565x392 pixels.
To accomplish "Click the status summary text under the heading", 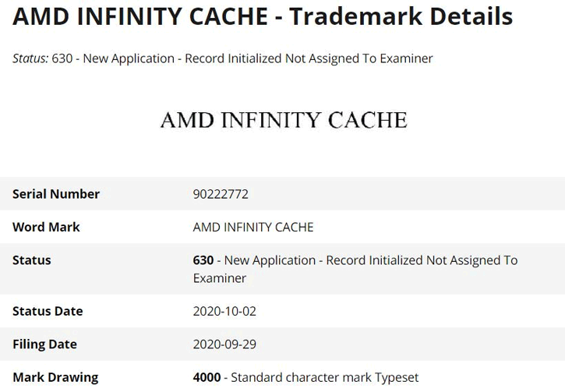I will coord(242,58).
